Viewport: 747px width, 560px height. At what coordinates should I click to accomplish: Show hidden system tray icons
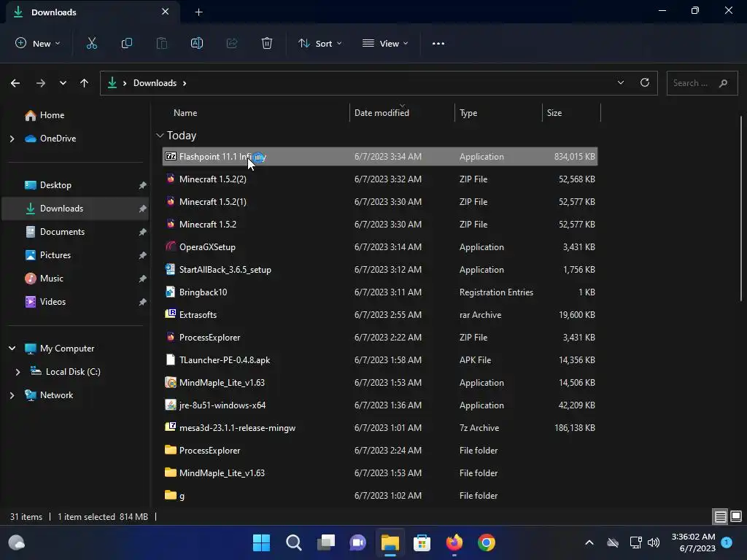pos(589,542)
